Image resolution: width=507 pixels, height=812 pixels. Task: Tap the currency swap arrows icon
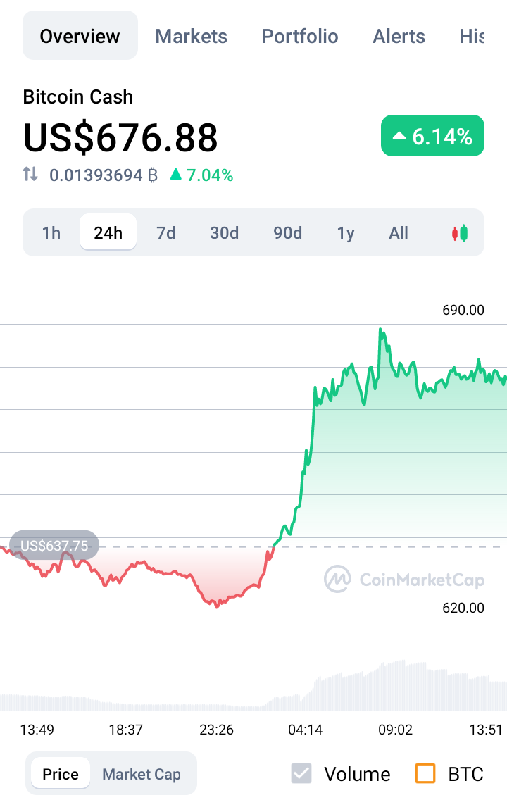point(30,174)
